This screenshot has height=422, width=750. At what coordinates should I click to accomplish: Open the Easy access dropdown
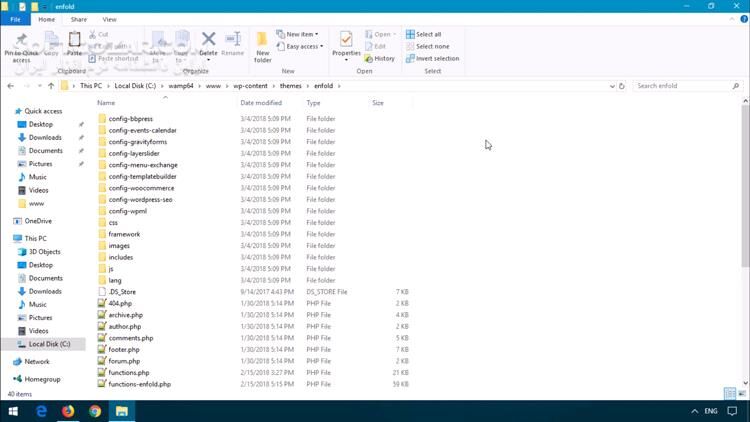click(x=301, y=46)
